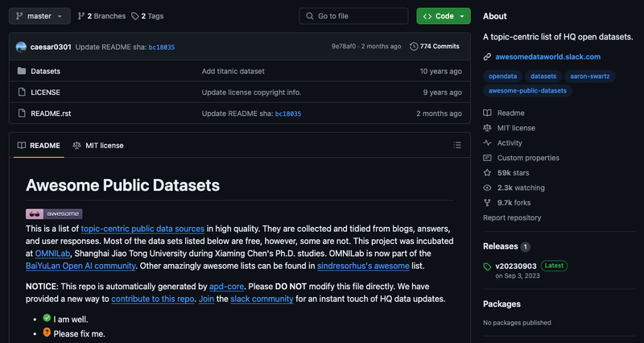Open the 'Add titanic dataset' commit message
This screenshot has width=644, height=343.
pos(233,71)
